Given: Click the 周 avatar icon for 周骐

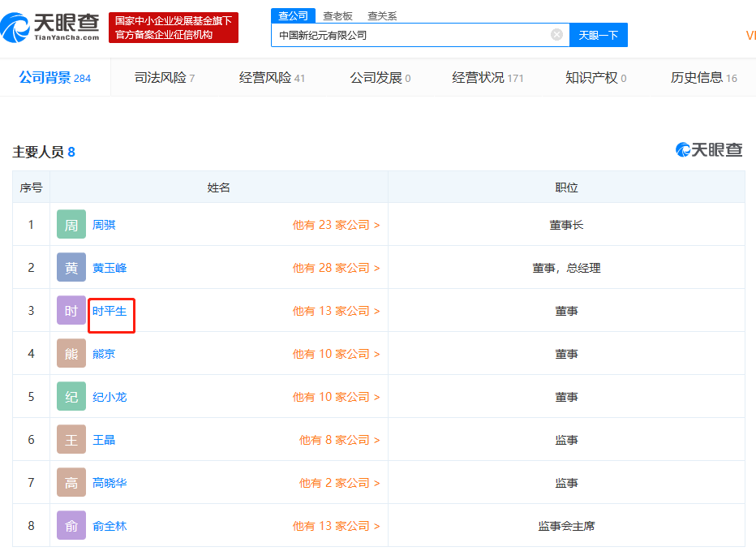Looking at the screenshot, I should pos(71,224).
